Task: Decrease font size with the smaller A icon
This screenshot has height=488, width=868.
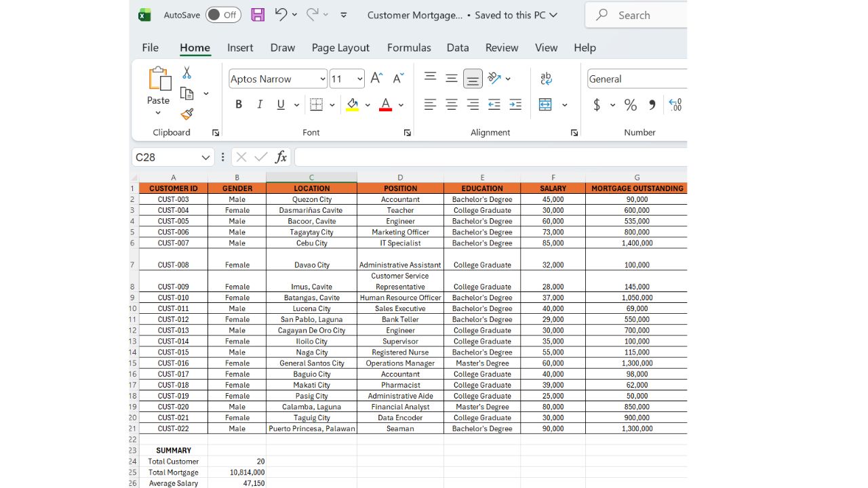Action: [x=398, y=79]
